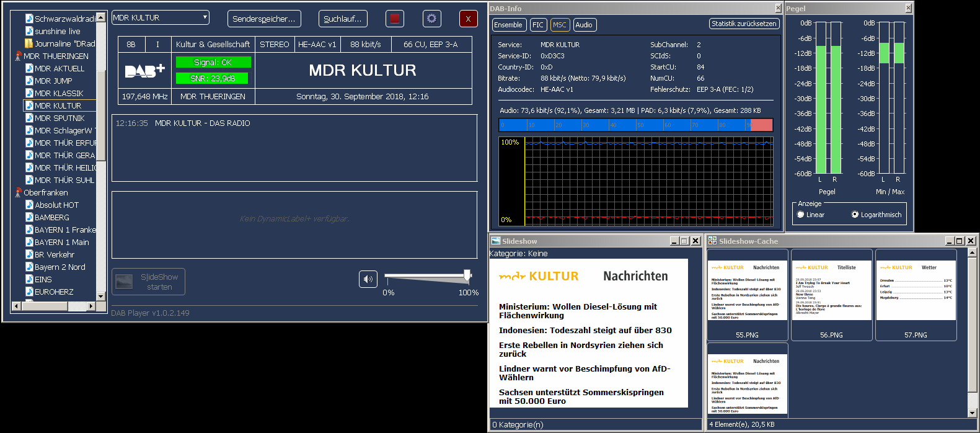980x433 pixels.
Task: Select the Logarithmisch display radio button
Action: [x=855, y=215]
